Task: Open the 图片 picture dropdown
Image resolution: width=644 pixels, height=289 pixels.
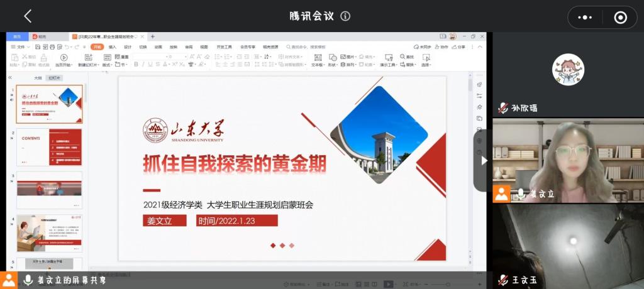Action: coord(348,57)
